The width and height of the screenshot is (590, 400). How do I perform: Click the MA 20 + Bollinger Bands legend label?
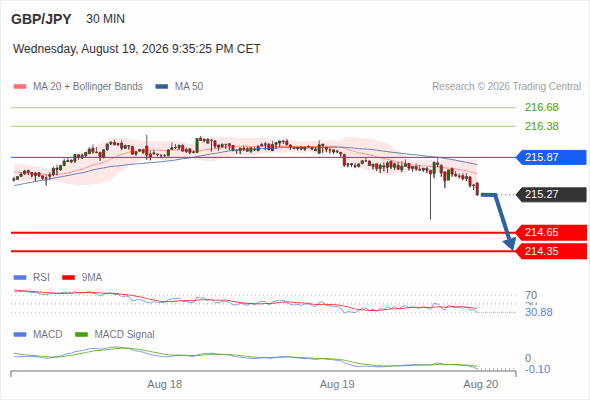[88, 87]
